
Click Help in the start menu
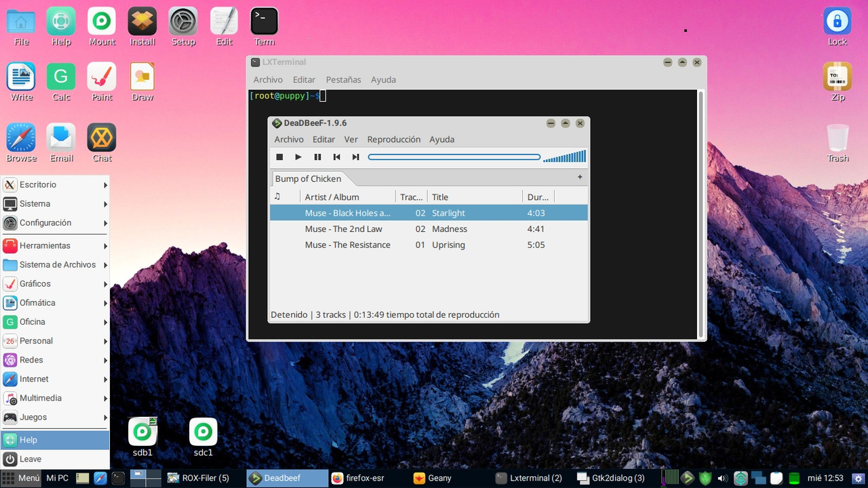pos(55,440)
